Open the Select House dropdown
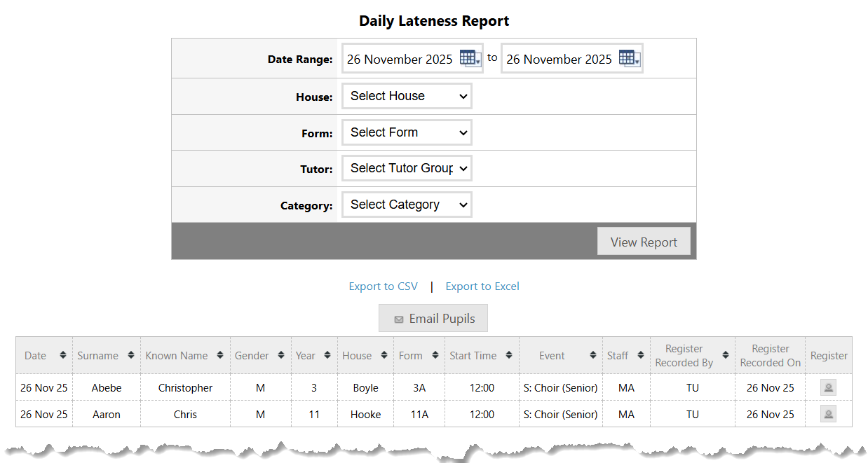Screen dimensions: 868x463 407,96
